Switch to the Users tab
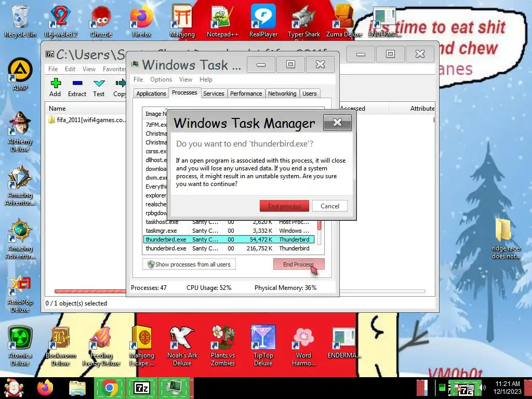The height and width of the screenshot is (399, 532). (310, 94)
